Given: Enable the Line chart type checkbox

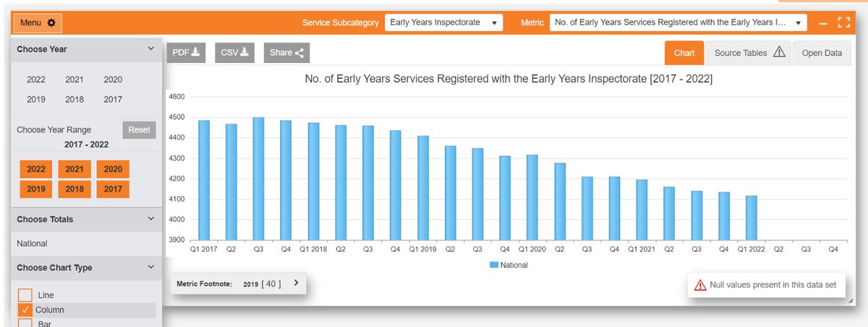Looking at the screenshot, I should point(25,295).
